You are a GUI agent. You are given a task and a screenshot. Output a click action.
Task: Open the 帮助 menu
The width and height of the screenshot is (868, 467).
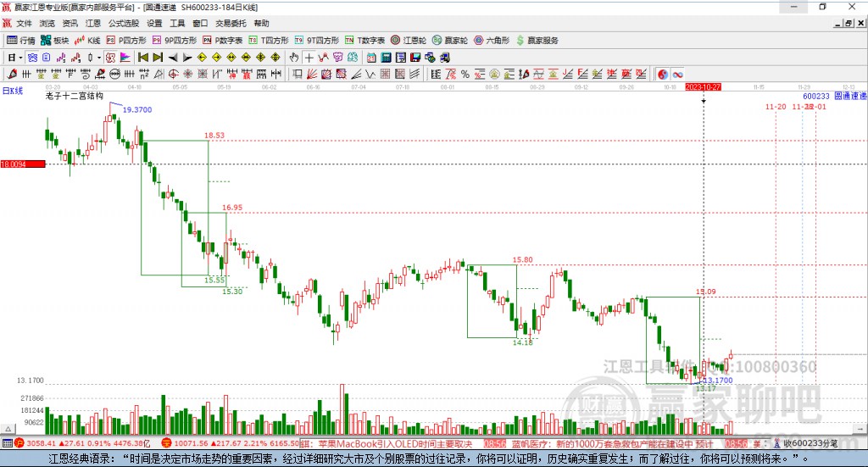261,23
